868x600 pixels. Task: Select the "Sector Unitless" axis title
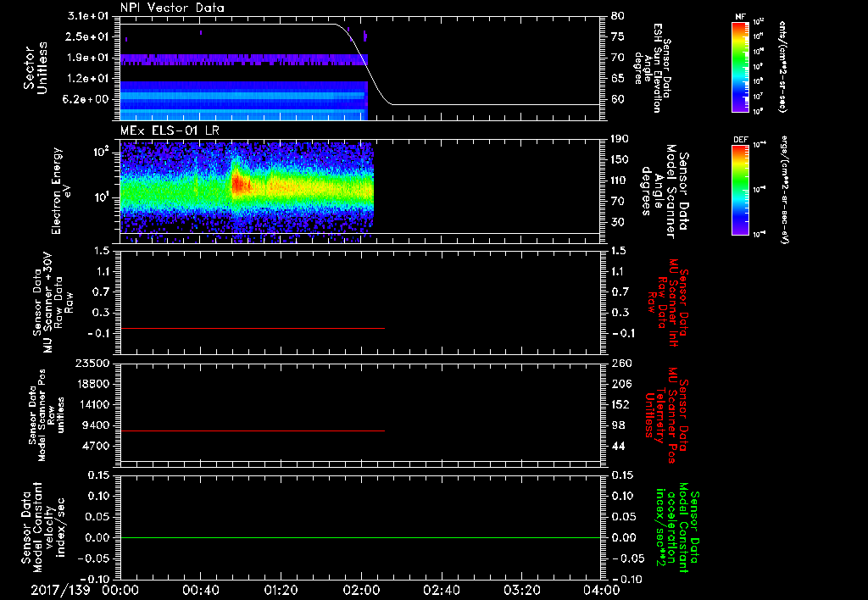[x=36, y=68]
